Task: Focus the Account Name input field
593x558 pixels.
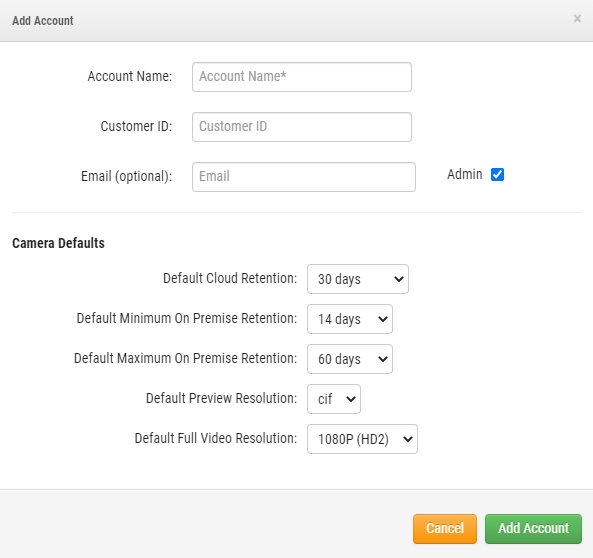Action: (x=302, y=77)
